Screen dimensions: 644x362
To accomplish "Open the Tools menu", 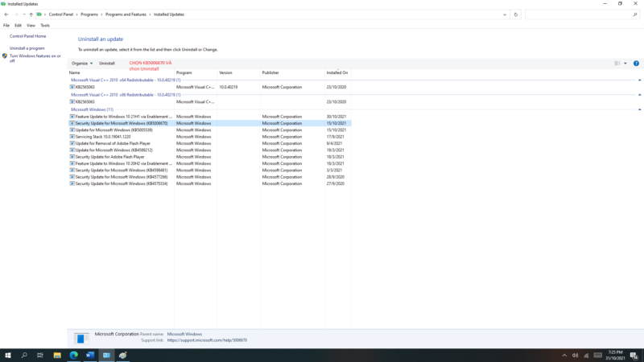I will [45, 26].
